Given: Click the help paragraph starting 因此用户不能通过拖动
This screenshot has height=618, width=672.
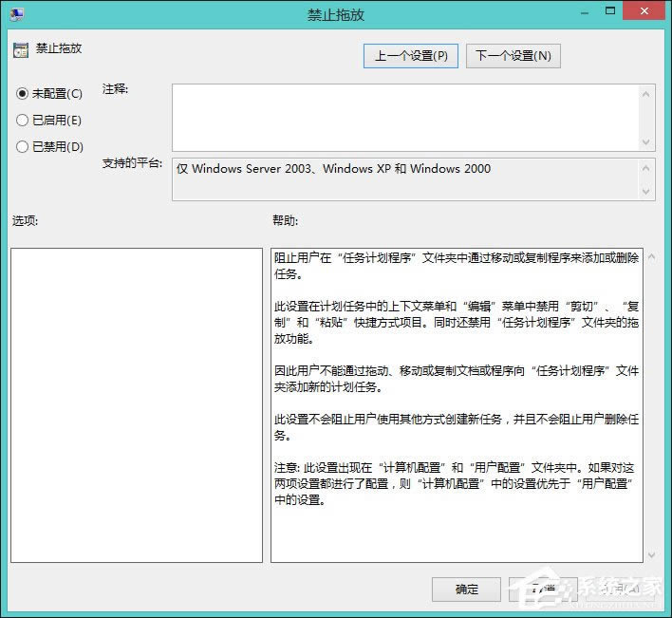Looking at the screenshot, I should (457, 379).
